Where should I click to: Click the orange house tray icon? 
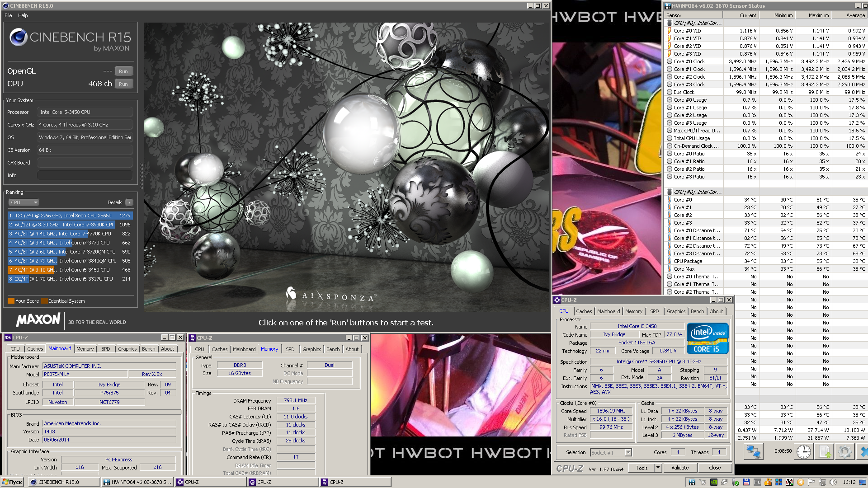point(768,482)
